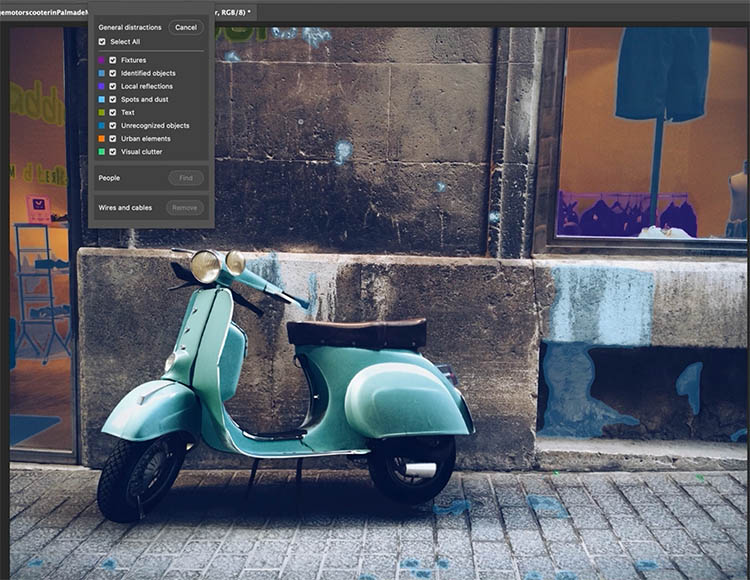Uncheck the Spots and dust checkbox
Screen dimensions: 750x580
point(113,99)
